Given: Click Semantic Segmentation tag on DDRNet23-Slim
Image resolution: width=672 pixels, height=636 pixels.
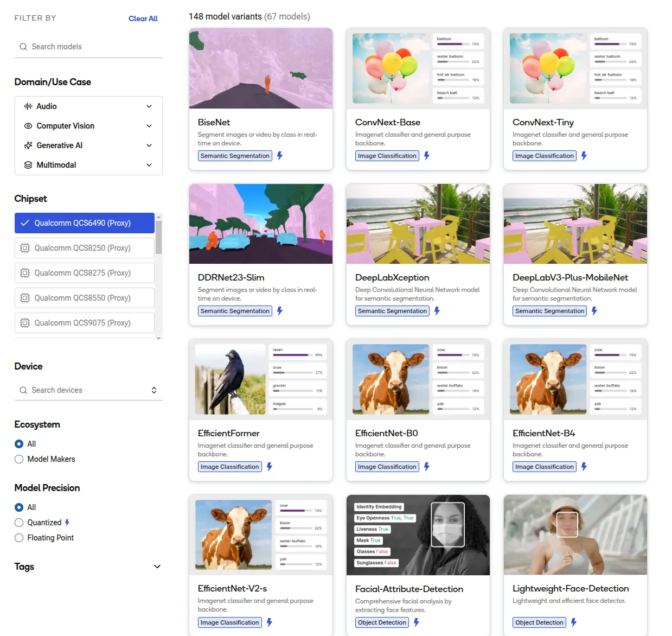Looking at the screenshot, I should (235, 311).
